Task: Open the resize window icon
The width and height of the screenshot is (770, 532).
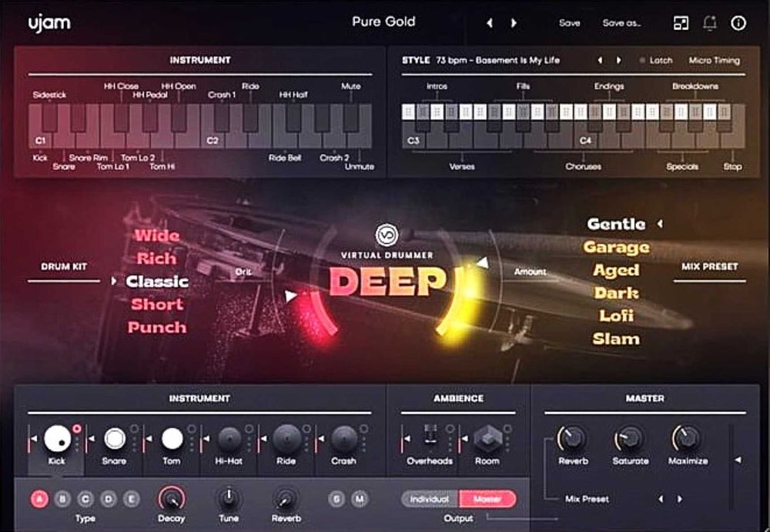Action: click(x=681, y=23)
